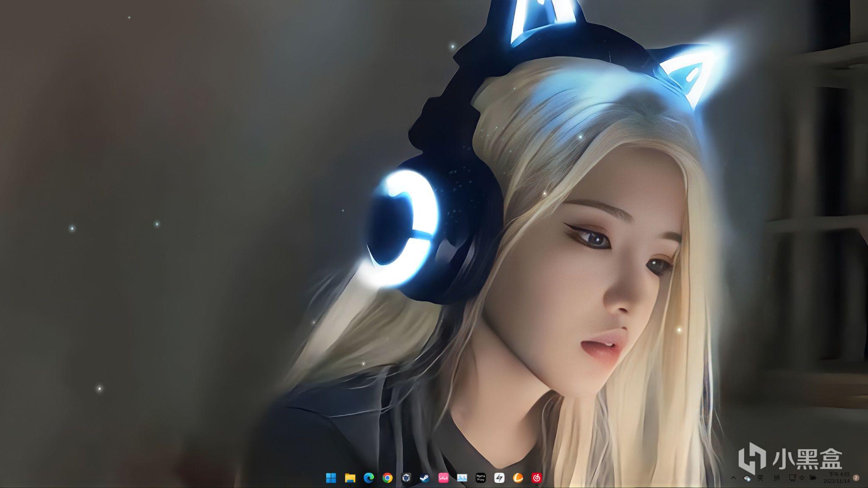Viewport: 868px width, 488px height.
Task: Open the notification badge showing 2
Action: pyautogui.click(x=856, y=478)
